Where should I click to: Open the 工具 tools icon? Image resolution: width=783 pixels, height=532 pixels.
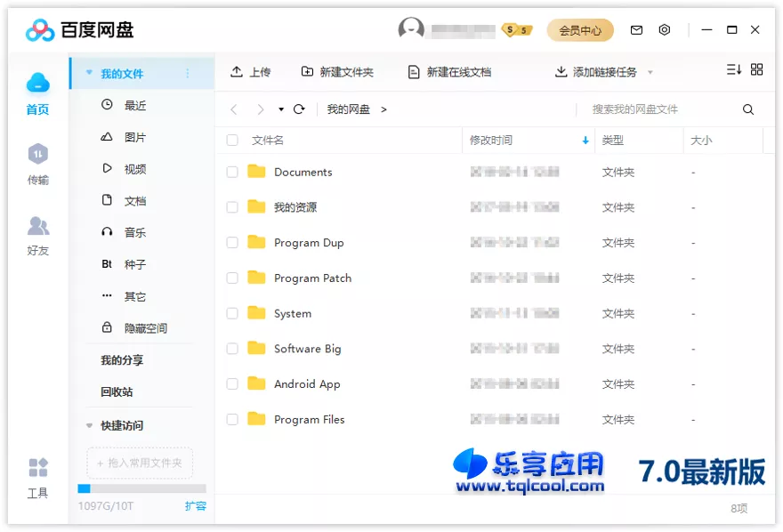[38, 468]
